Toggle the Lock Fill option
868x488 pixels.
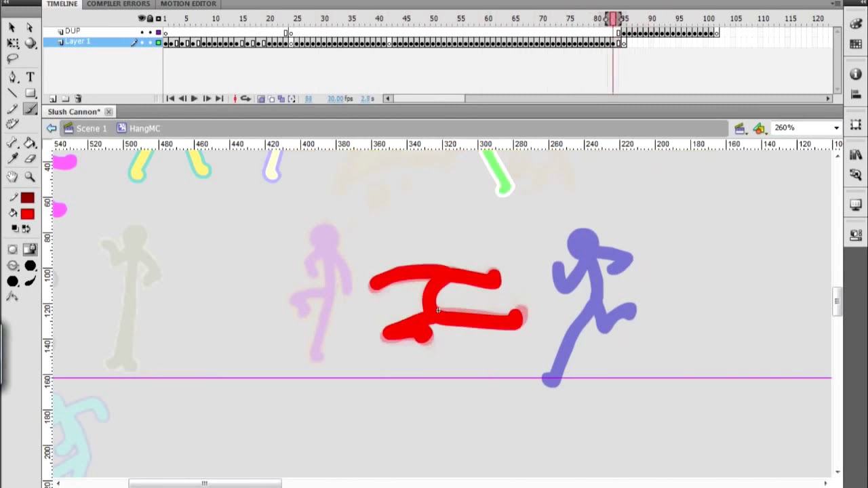pyautogui.click(x=30, y=249)
